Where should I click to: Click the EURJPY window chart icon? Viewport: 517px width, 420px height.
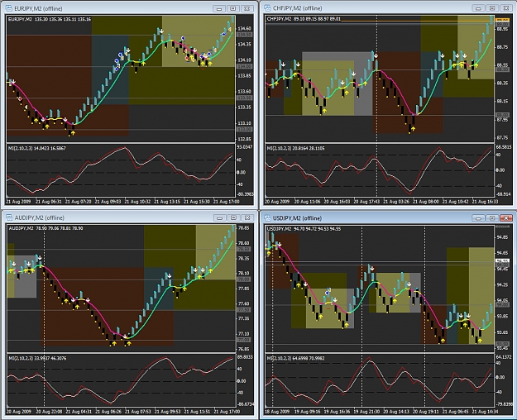click(9, 8)
